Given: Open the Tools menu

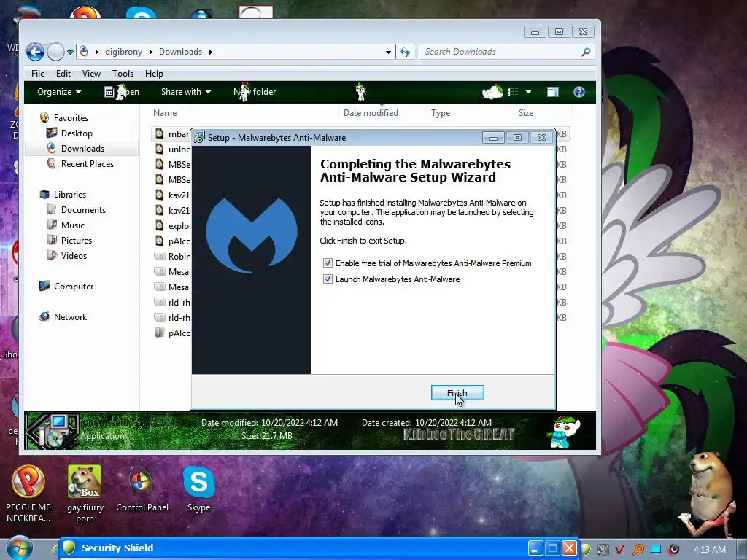Looking at the screenshot, I should [123, 74].
